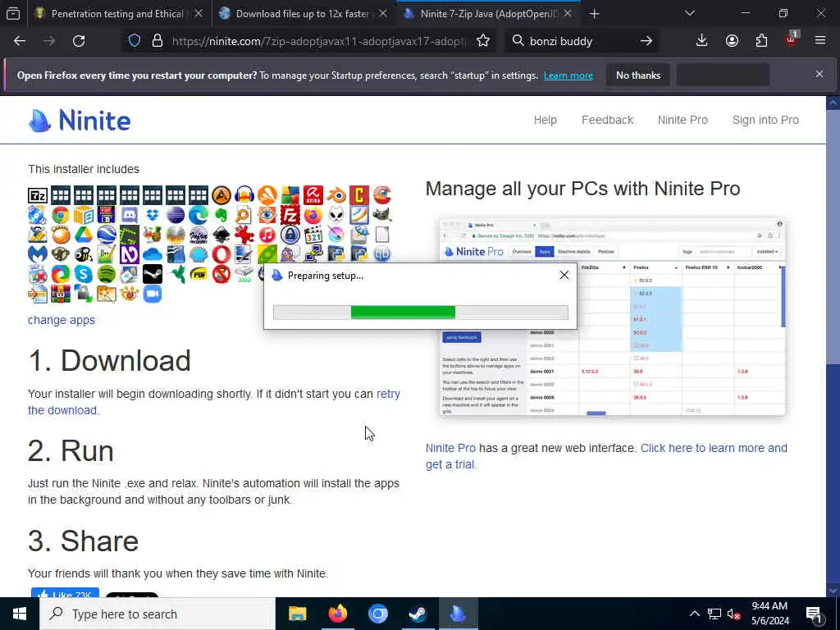Click the GIMP icon

pyautogui.click(x=382, y=216)
